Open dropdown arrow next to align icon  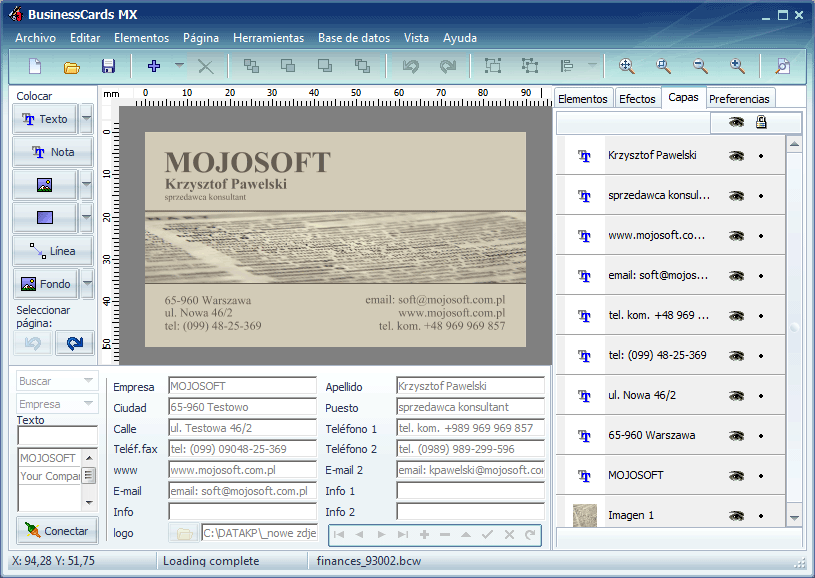pyautogui.click(x=592, y=65)
